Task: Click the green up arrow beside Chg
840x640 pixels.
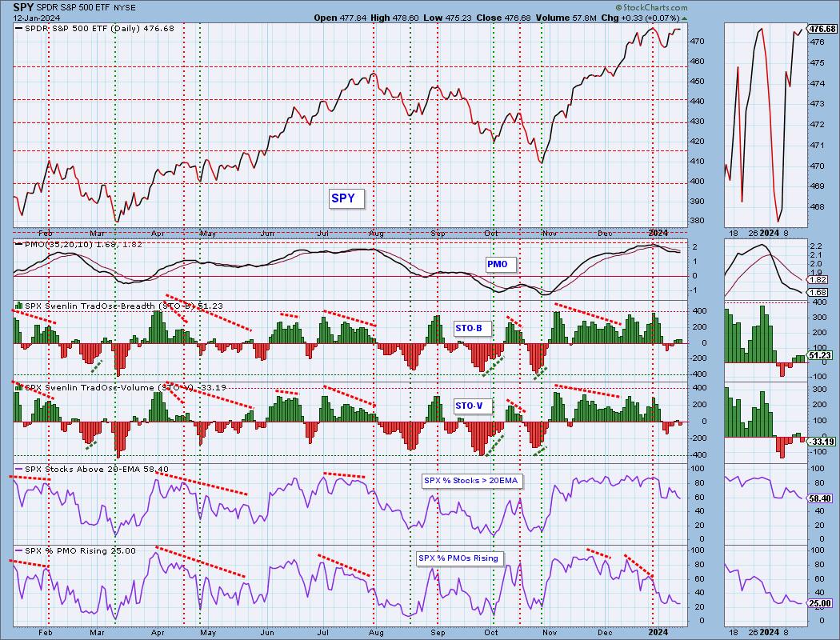Action: click(684, 18)
